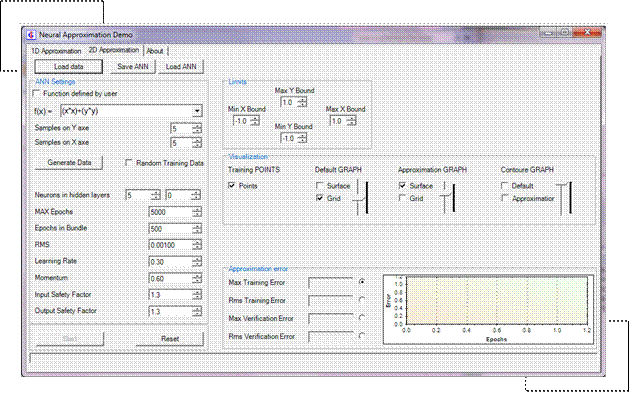Enable Function defined by user checkbox

pos(37,94)
